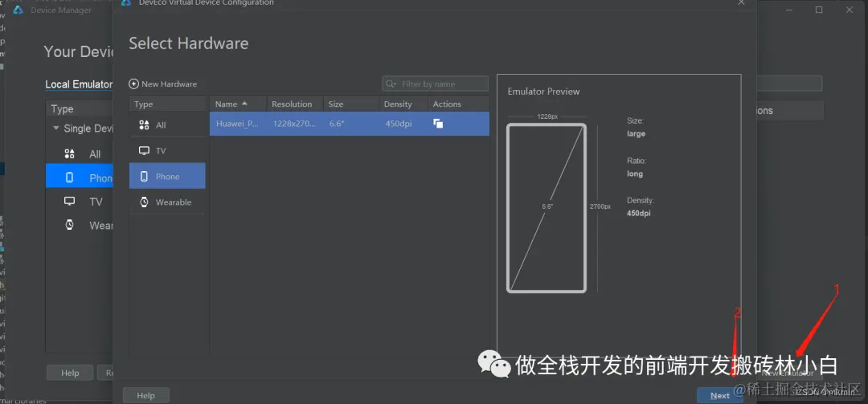Viewport: 868px width, 404px height.
Task: Click the All label in type list
Action: pos(161,125)
